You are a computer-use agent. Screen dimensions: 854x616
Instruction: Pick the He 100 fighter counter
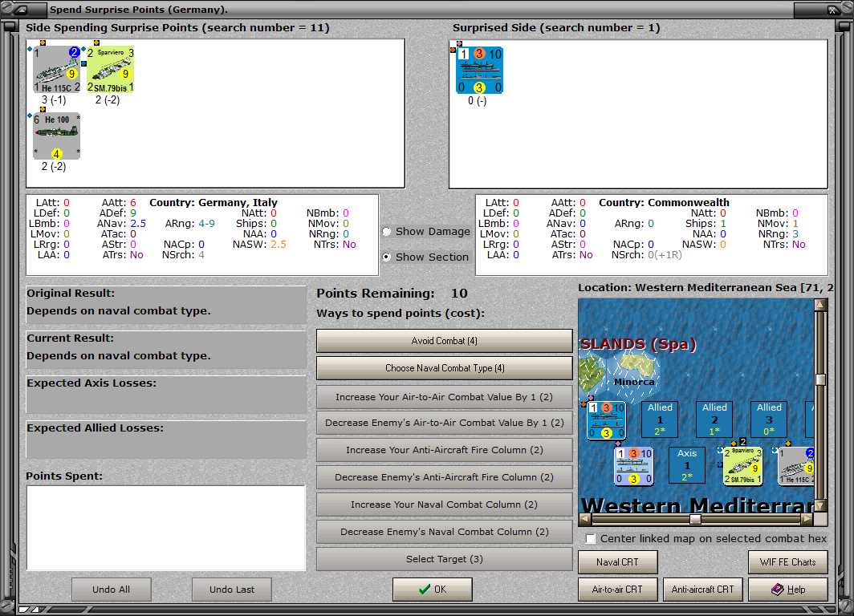57,136
